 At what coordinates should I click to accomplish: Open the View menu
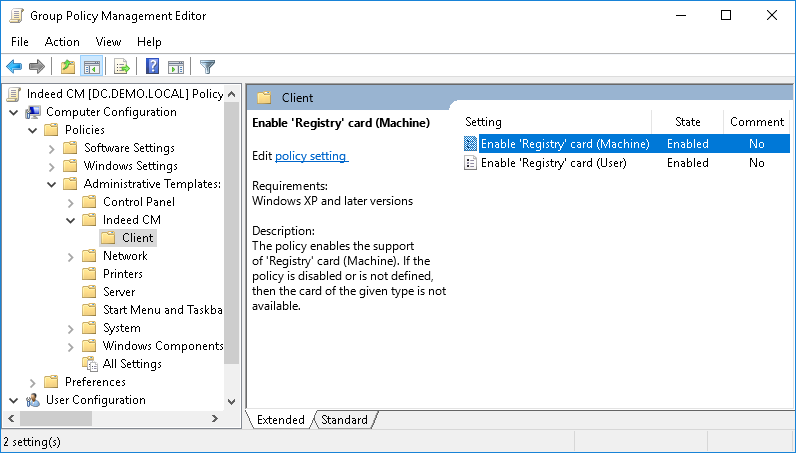(x=108, y=42)
